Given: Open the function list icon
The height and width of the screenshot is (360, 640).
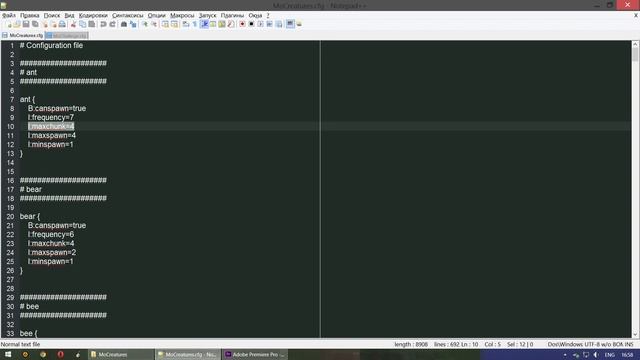Looking at the screenshot, I should 231,24.
